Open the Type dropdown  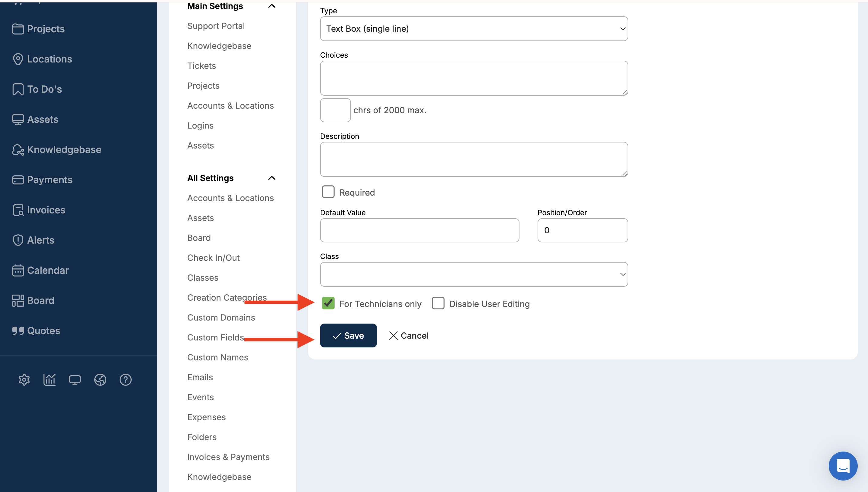tap(474, 29)
